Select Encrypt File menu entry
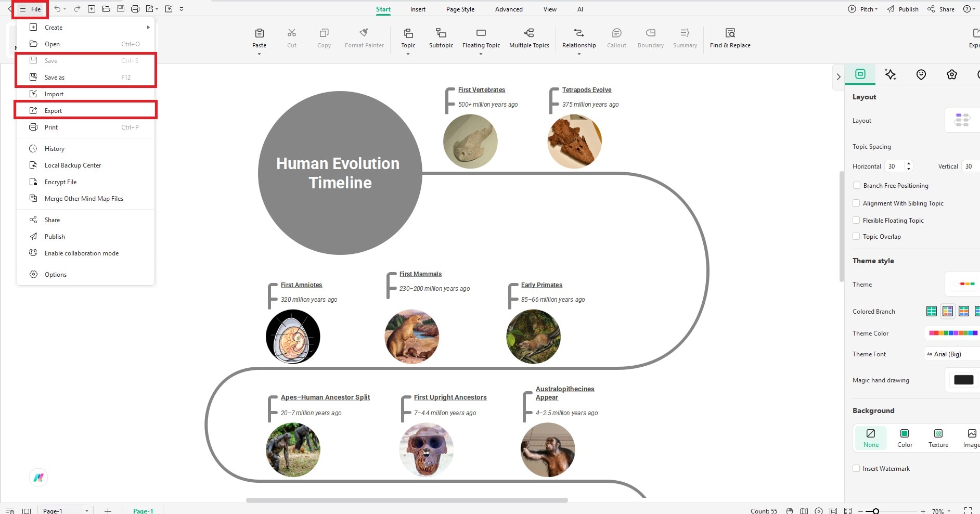980x514 pixels. [x=86, y=182]
